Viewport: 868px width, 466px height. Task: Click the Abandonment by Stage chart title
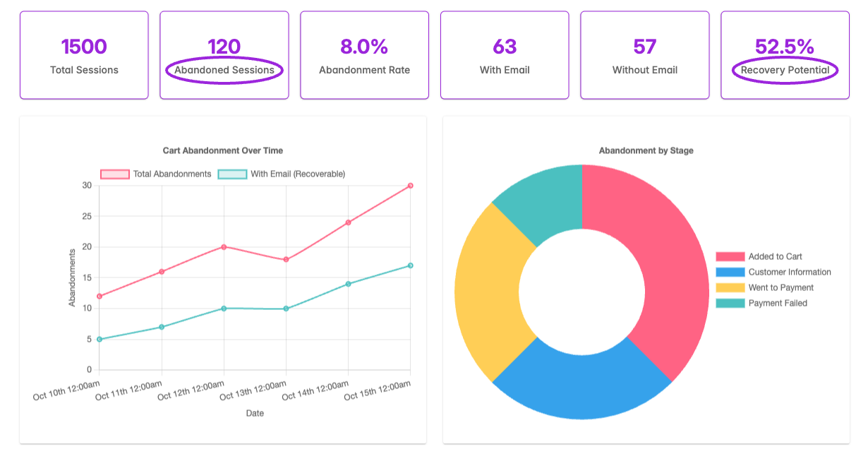[646, 150]
